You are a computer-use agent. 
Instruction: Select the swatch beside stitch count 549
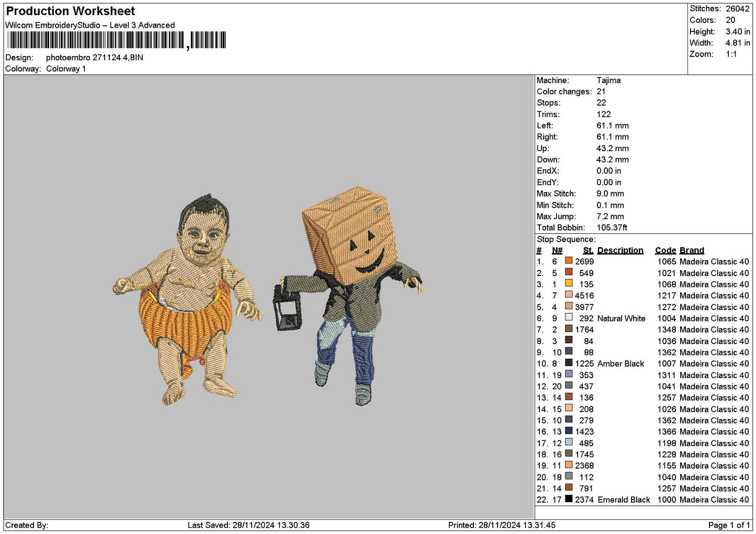click(569, 272)
